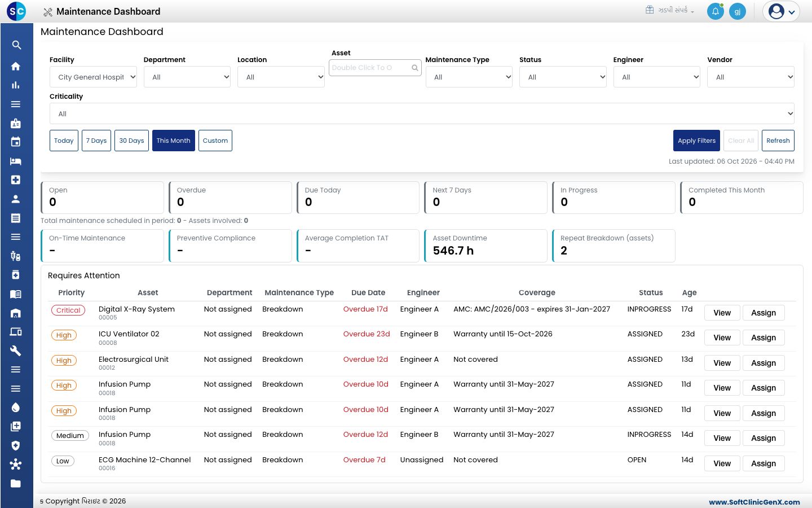Open the www.SoftClinicGenX.com link

point(754,502)
